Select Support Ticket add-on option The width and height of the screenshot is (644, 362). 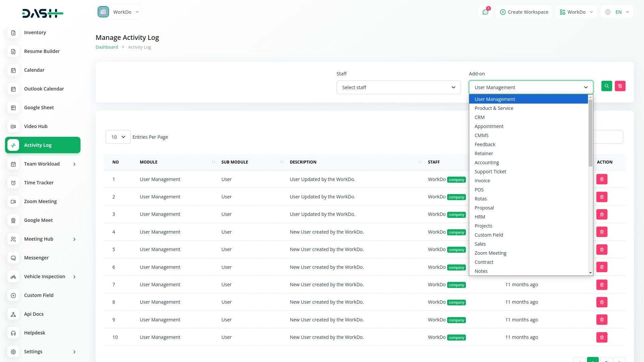pos(490,172)
